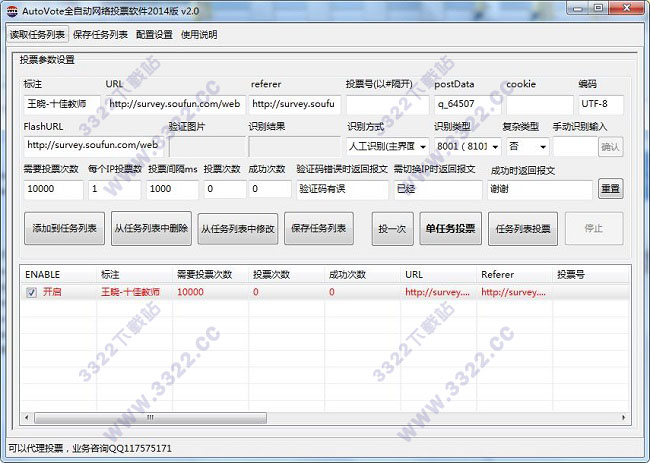650x463 pixels.
Task: Click the large 保存任务列表 button
Action: tap(319, 228)
